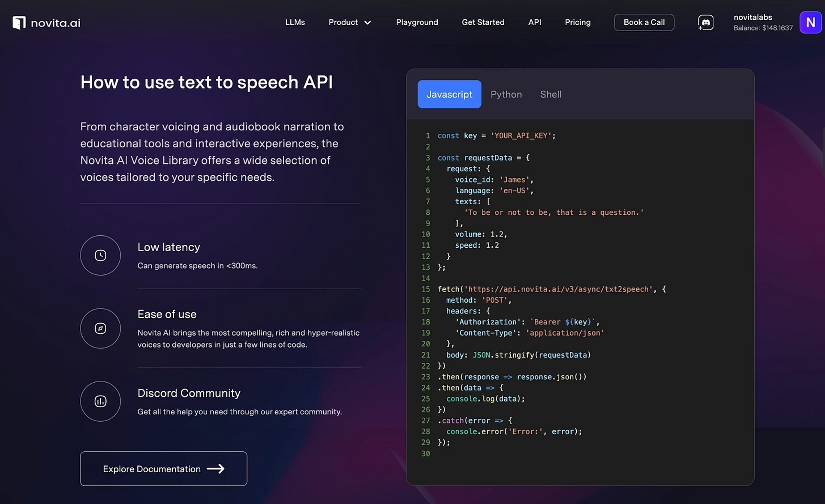
Task: Go to the Playground page
Action: 417,22
